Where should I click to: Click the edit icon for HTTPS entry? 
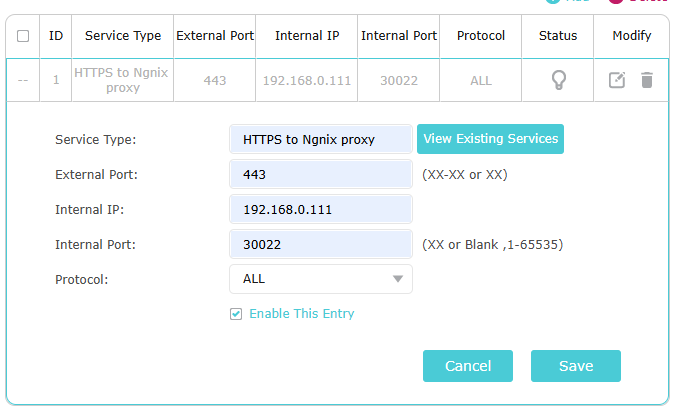[x=617, y=80]
